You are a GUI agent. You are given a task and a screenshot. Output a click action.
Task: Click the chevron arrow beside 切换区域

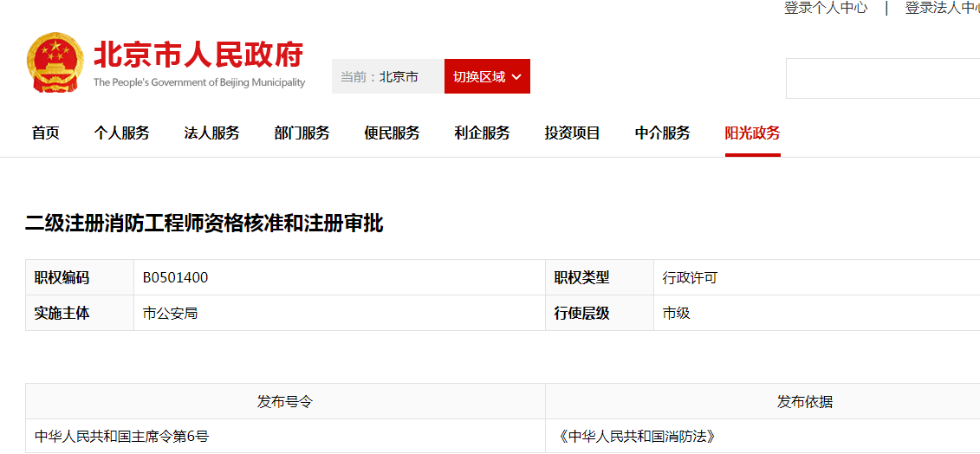tap(516, 77)
